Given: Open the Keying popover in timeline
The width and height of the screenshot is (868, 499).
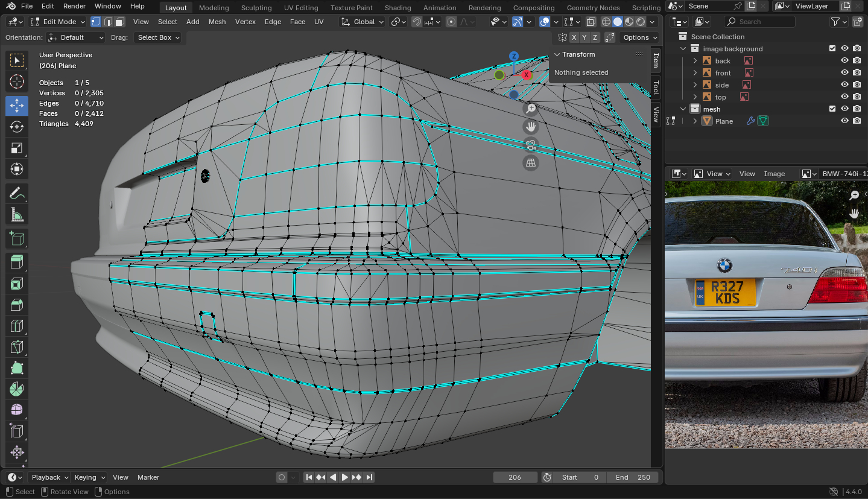Looking at the screenshot, I should [89, 477].
